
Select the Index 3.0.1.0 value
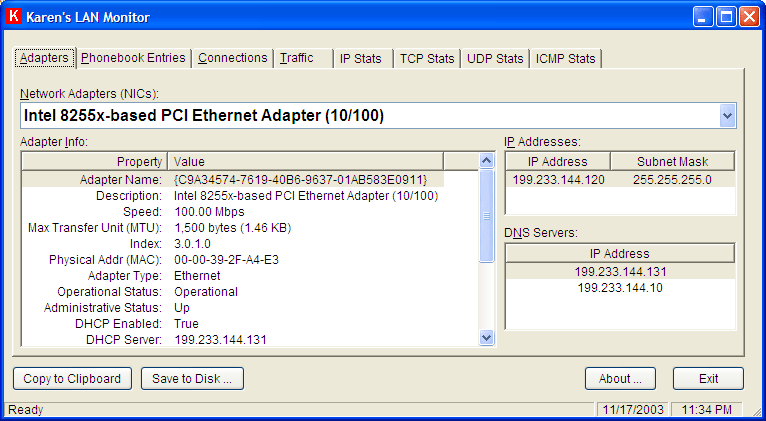[x=192, y=244]
